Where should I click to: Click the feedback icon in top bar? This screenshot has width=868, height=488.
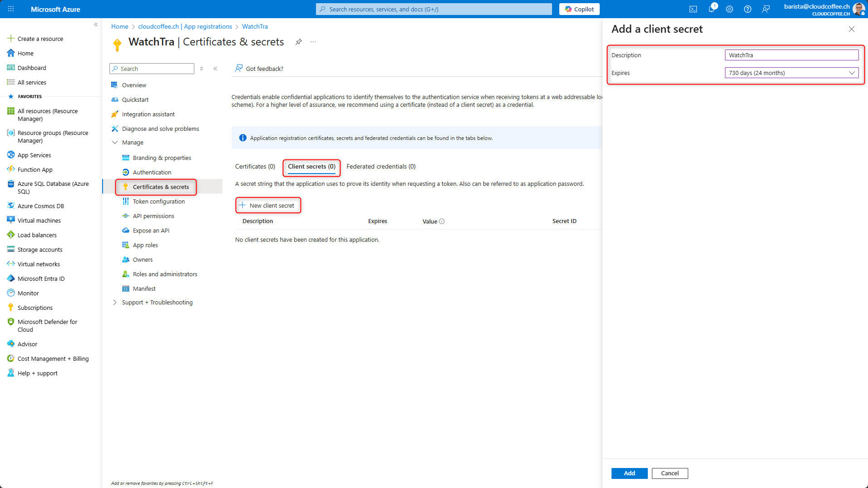tap(766, 9)
